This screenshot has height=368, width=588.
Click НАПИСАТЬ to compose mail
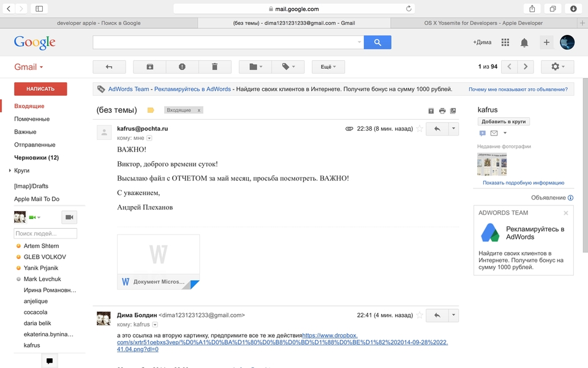pyautogui.click(x=40, y=89)
